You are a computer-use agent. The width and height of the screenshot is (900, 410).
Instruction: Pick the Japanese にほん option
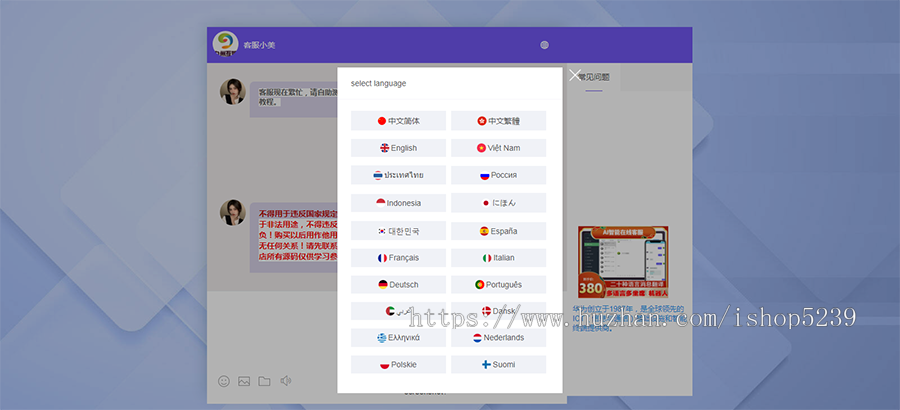(x=498, y=203)
